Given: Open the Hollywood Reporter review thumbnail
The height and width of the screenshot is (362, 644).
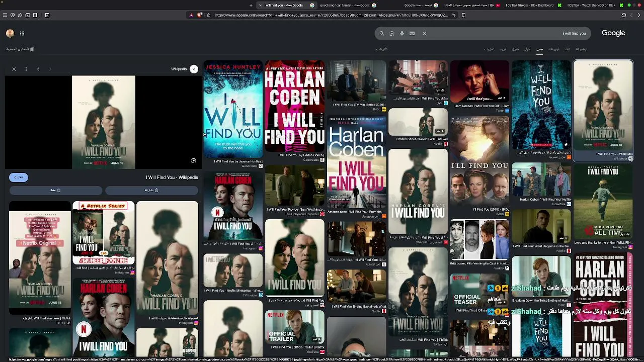Looking at the screenshot, I should (295, 186).
